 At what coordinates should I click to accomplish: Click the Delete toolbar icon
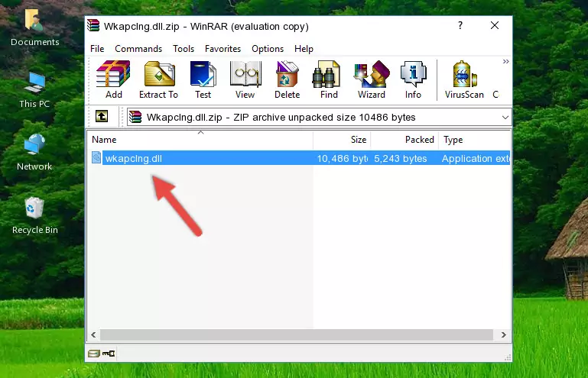[288, 79]
